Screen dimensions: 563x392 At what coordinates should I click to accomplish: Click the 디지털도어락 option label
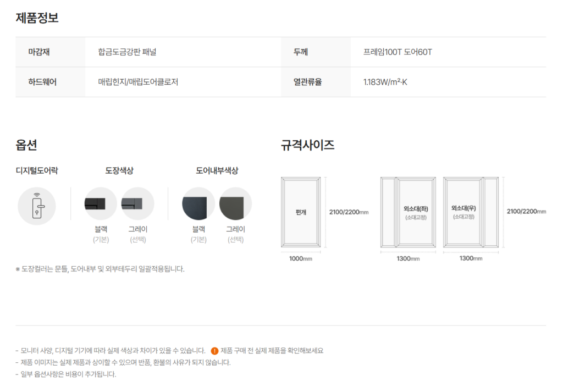(x=37, y=170)
